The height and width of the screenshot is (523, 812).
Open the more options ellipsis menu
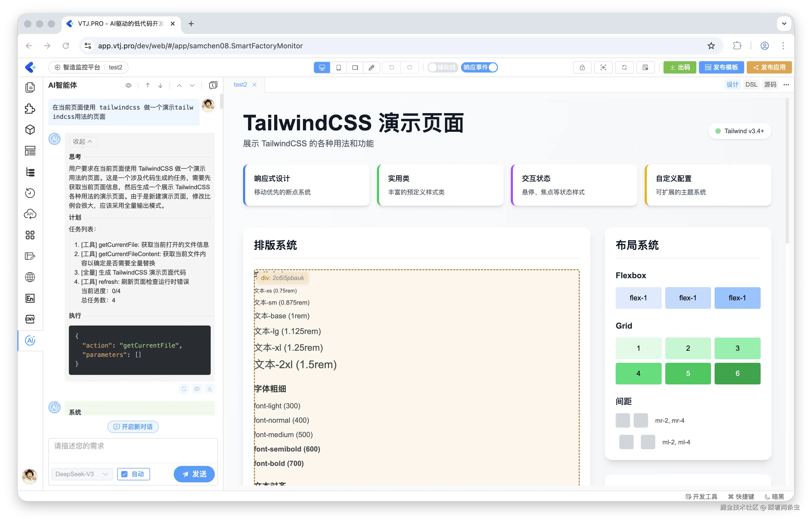tap(786, 85)
